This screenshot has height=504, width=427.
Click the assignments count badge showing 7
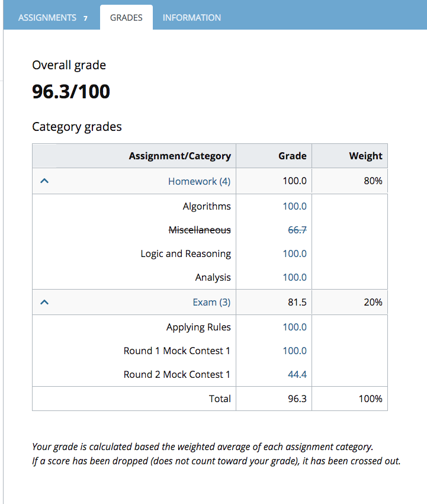(85, 18)
